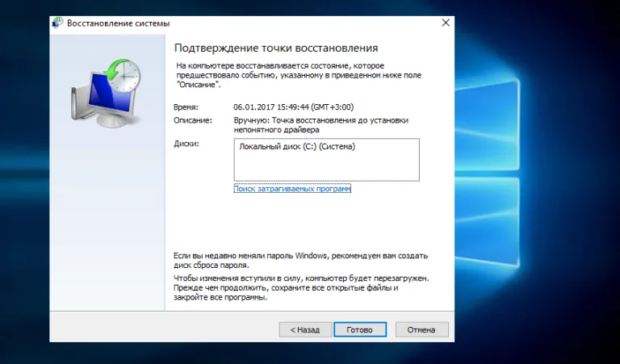Click the Готово button to confirm restore
620x364 pixels.
[x=360, y=329]
